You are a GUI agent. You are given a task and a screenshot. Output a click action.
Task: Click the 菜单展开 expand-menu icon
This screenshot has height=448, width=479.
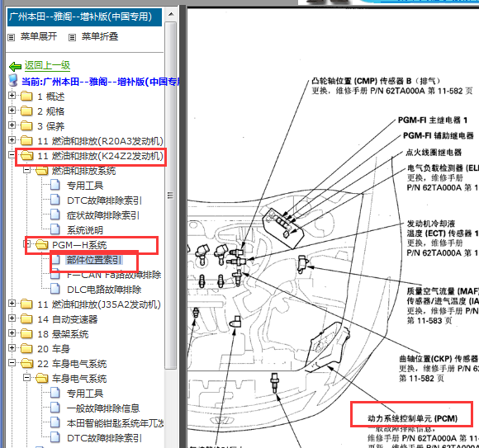click(12, 37)
